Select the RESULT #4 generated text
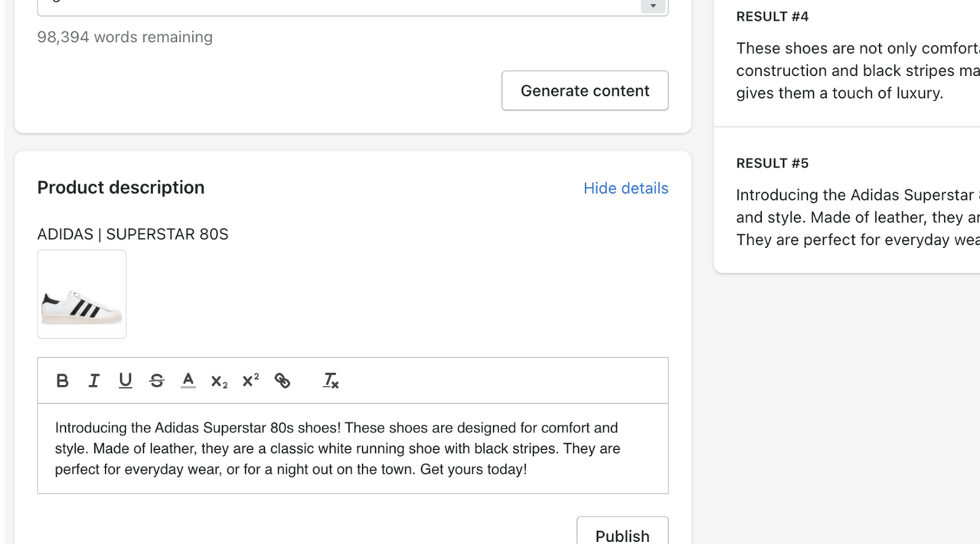 (857, 70)
